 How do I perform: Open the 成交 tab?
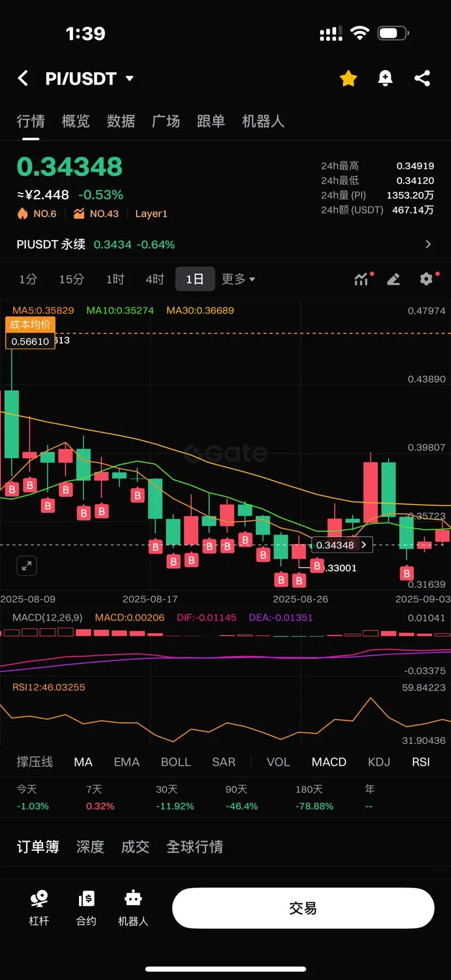point(135,847)
